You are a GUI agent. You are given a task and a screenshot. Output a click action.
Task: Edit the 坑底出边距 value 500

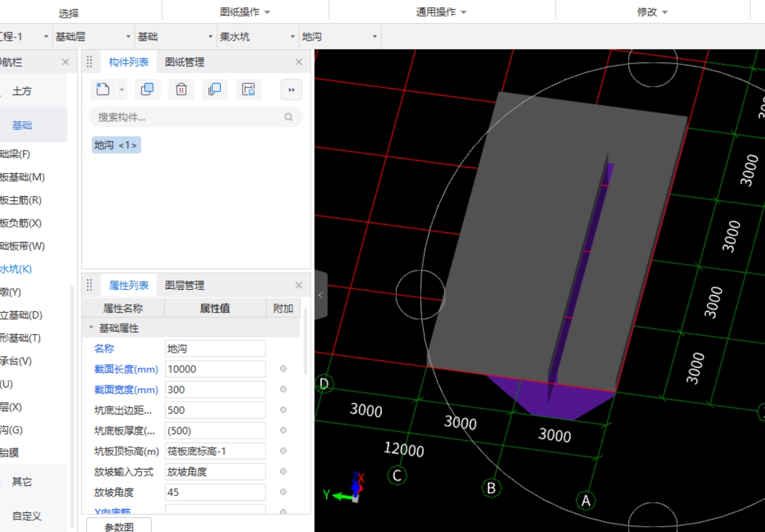pos(215,410)
